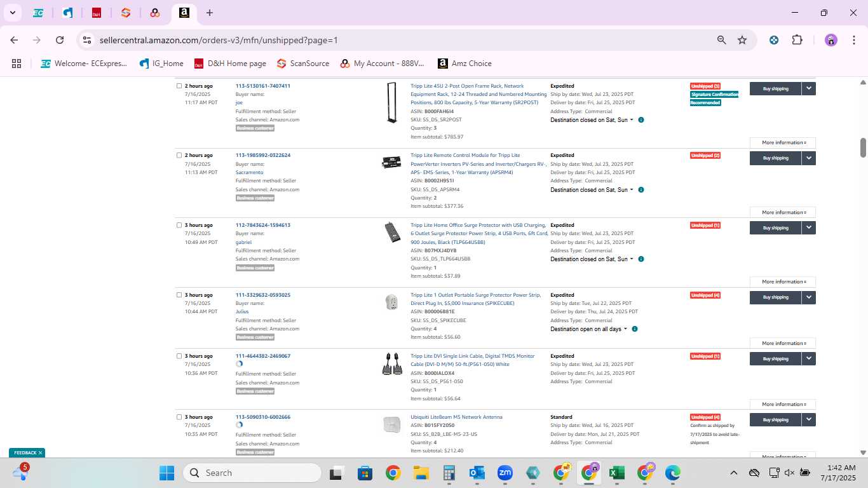The image size is (868, 488).
Task: Tick checkbox for order 111-3329632-0593025
Action: (x=179, y=295)
